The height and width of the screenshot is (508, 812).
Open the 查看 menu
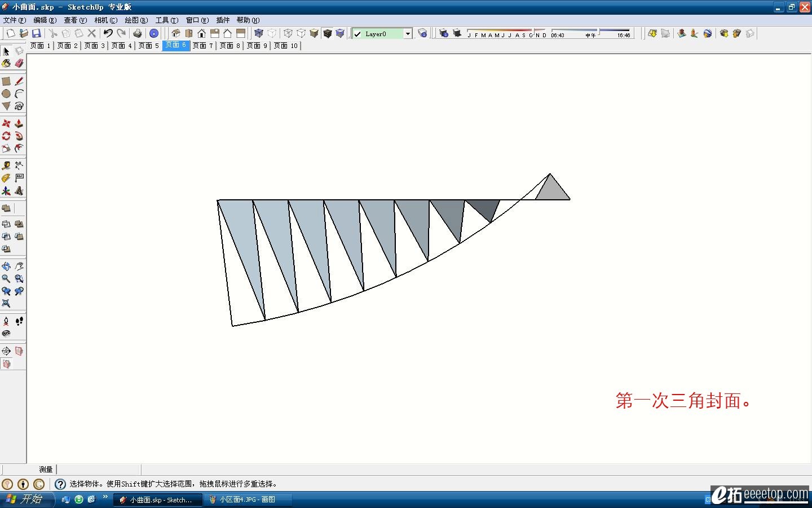[75, 20]
